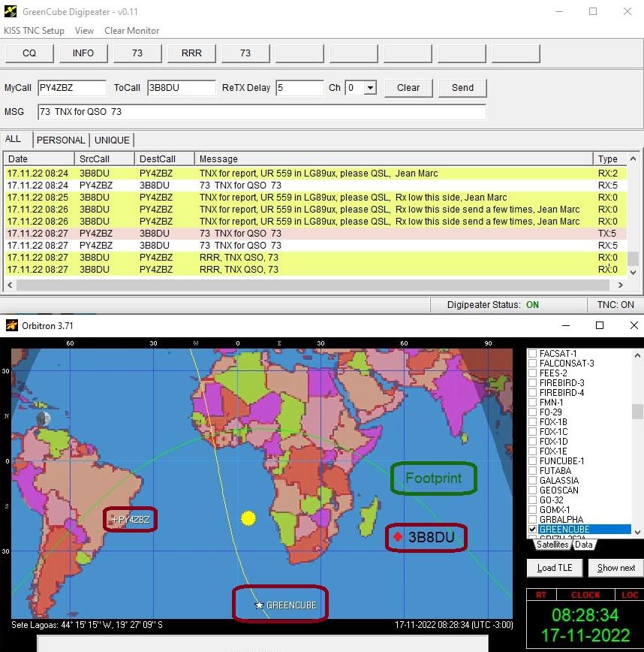Click the Load TLE button
The image size is (644, 652).
coord(556,568)
